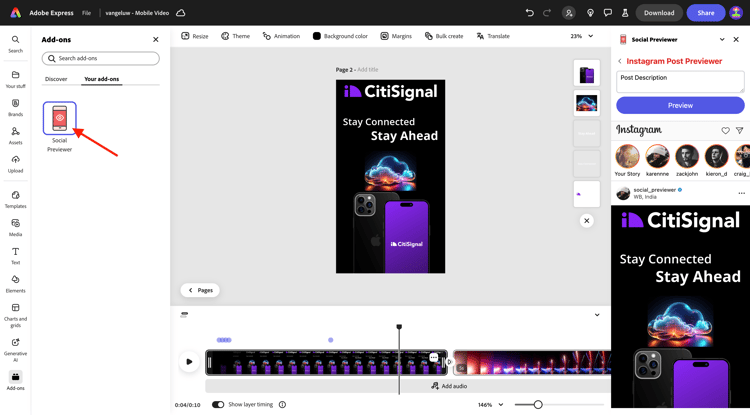Click the timeline playhead marker
750x415 pixels.
point(399,327)
